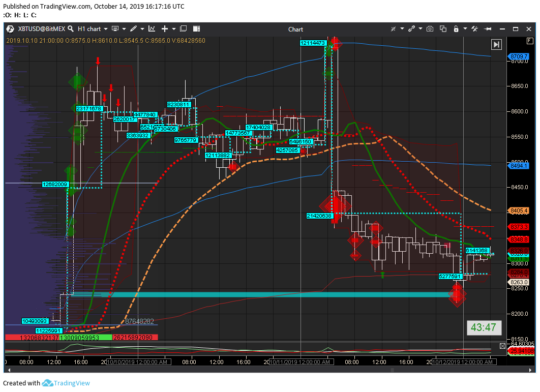The height and width of the screenshot is (392, 540).
Task: Take chart screenshot with camera icon
Action: tap(430, 29)
